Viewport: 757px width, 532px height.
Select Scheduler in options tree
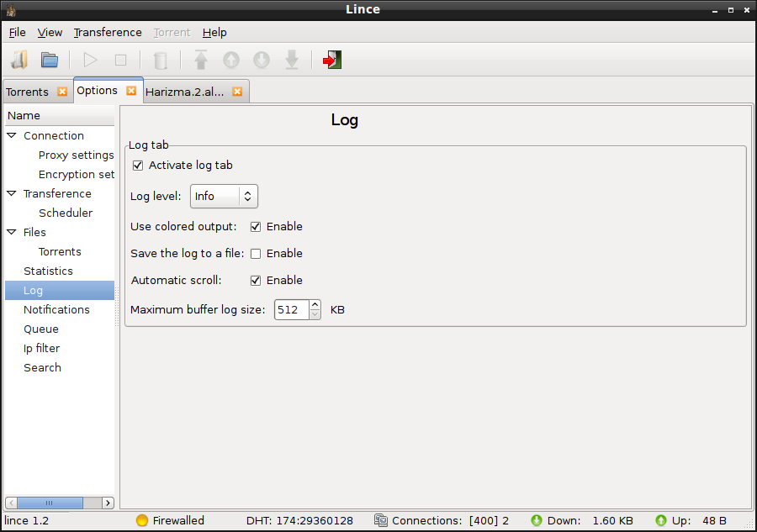click(66, 213)
